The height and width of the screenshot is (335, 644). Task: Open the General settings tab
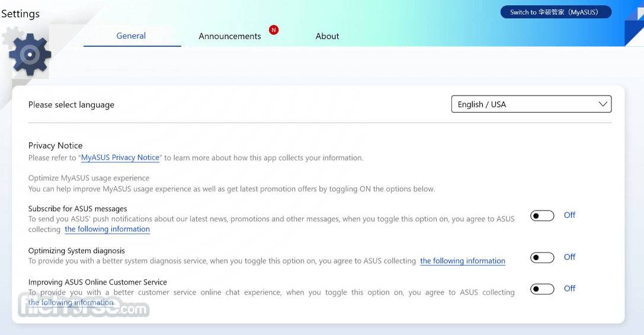click(x=131, y=36)
